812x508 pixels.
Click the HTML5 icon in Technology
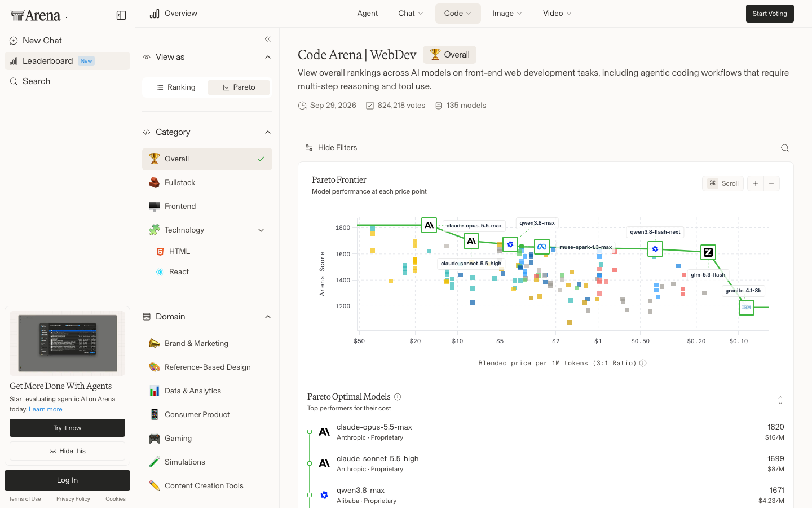click(x=160, y=252)
